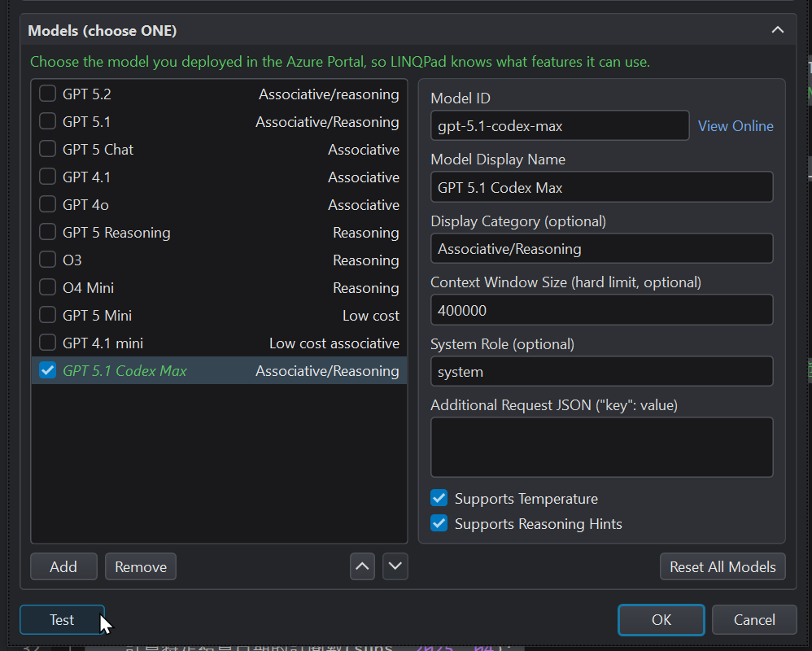This screenshot has width=812, height=651.
Task: Check the GPT 5.2 model checkbox
Action: pyautogui.click(x=48, y=94)
